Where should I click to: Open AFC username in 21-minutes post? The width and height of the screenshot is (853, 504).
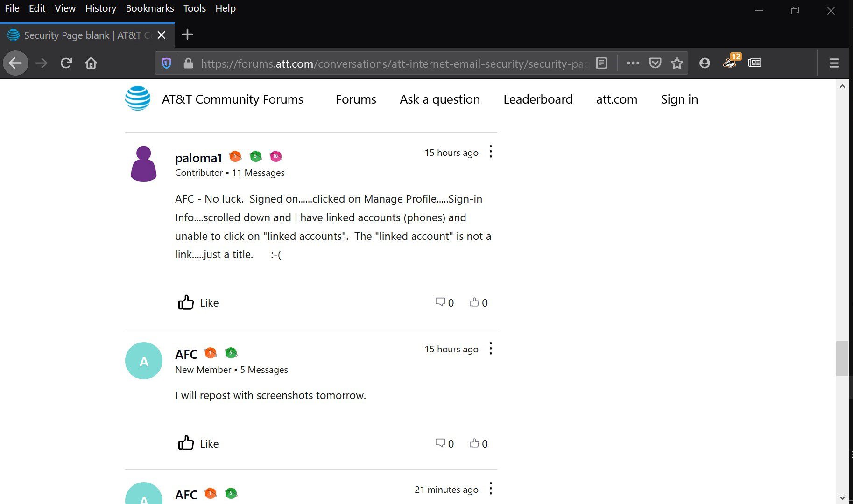(x=186, y=495)
